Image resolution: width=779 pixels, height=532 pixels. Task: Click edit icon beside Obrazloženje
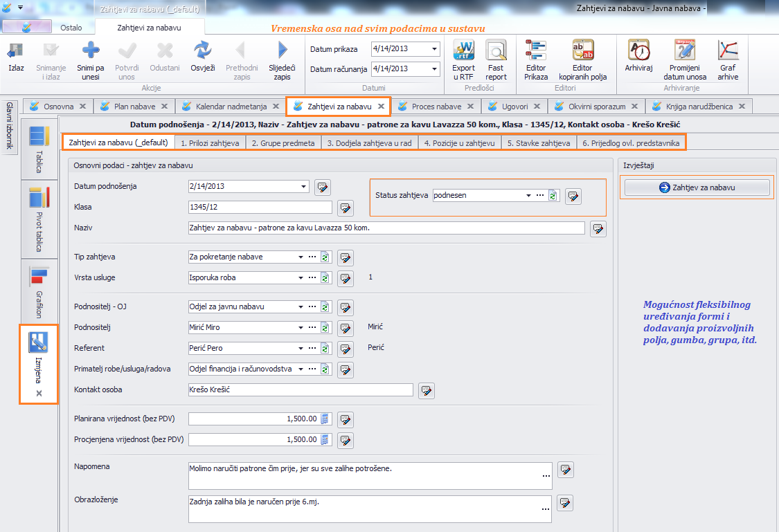pos(565,503)
